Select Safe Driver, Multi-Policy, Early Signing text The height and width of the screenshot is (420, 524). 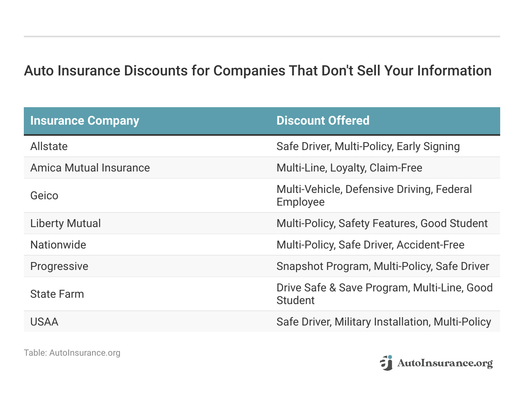368,146
